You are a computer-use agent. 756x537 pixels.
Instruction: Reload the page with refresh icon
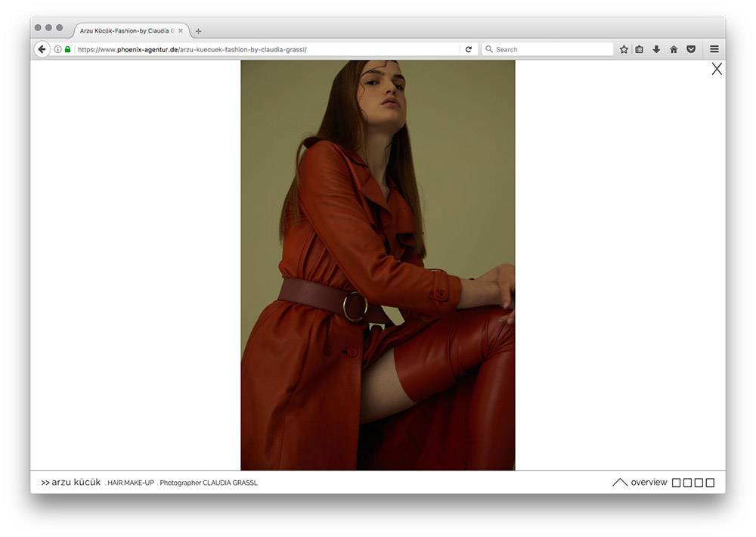[x=469, y=49]
